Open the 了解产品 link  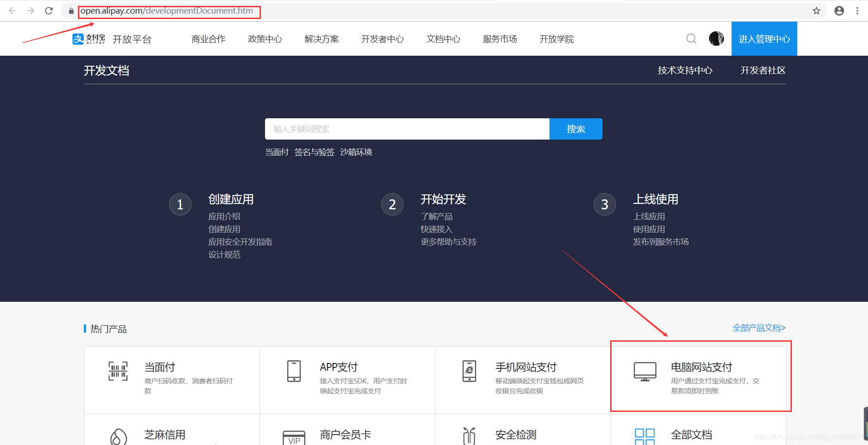click(437, 217)
